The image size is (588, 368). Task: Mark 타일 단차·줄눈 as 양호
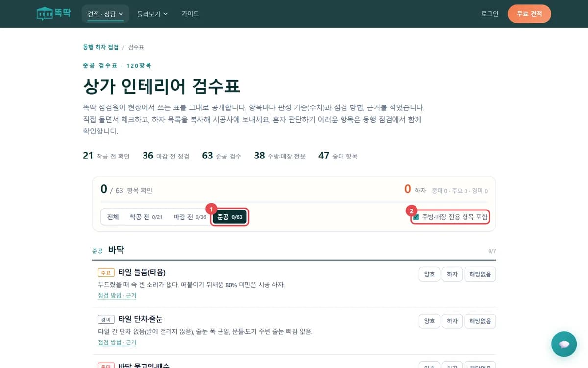click(429, 321)
